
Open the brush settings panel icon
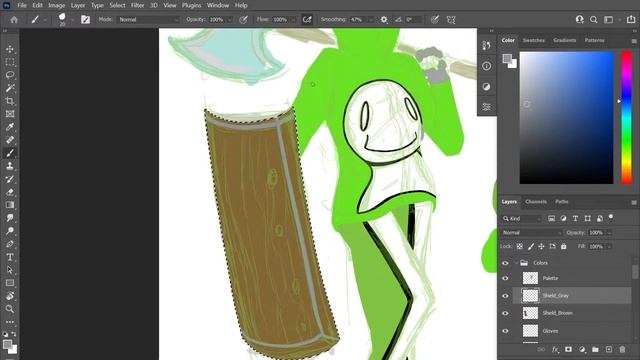click(85, 20)
